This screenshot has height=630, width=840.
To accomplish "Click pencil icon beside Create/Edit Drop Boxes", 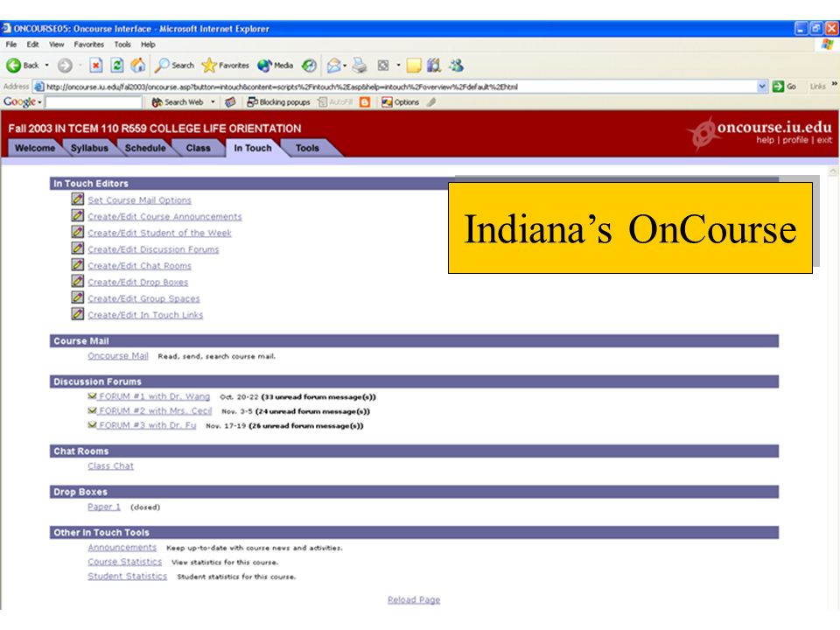I will tap(78, 281).
